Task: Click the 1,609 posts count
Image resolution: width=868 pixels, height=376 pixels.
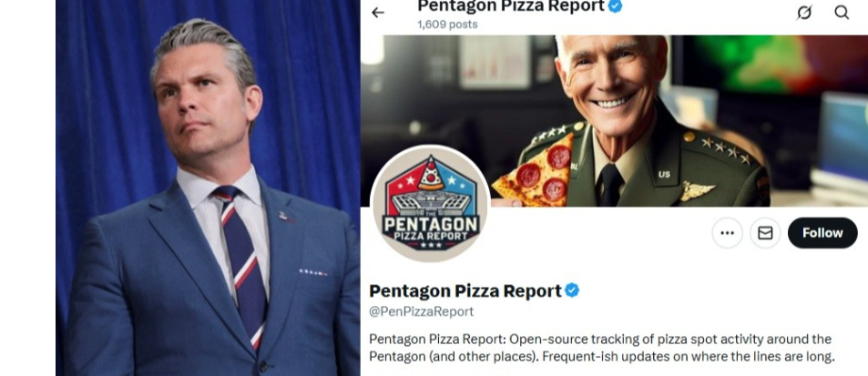Action: [447, 25]
